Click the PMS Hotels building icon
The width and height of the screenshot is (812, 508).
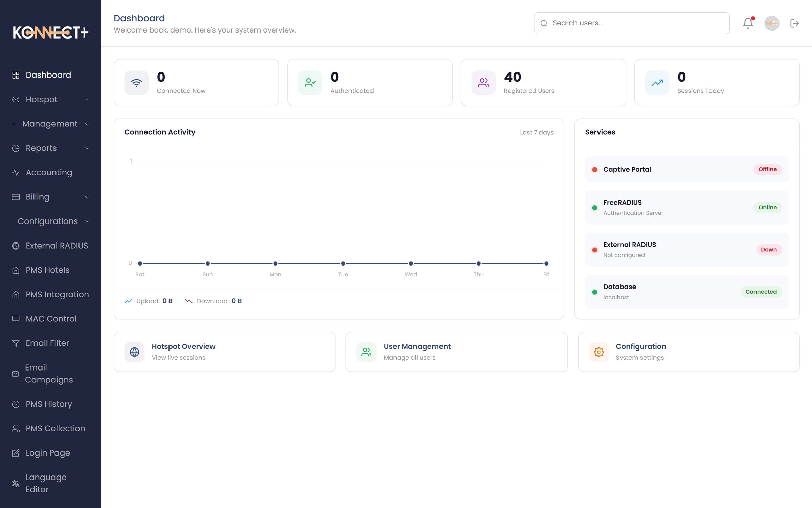point(16,270)
